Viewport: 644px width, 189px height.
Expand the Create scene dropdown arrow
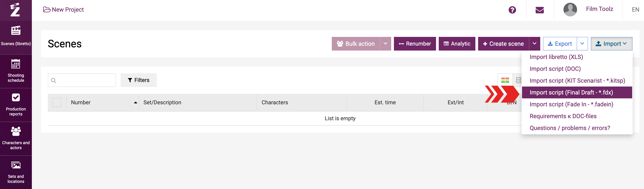(534, 44)
